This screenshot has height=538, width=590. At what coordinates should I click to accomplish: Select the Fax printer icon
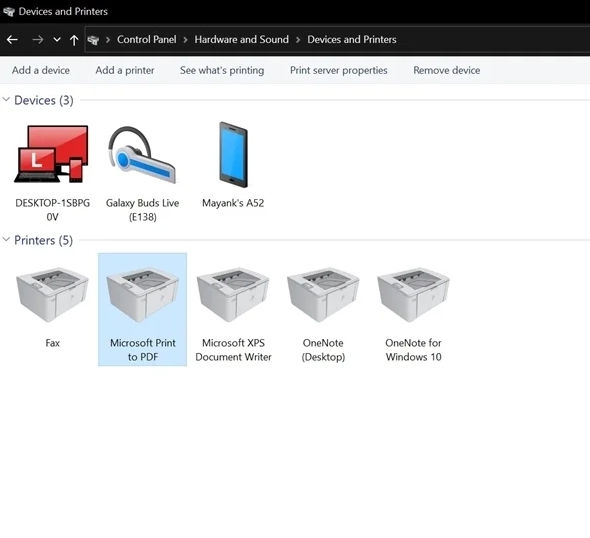pos(52,295)
